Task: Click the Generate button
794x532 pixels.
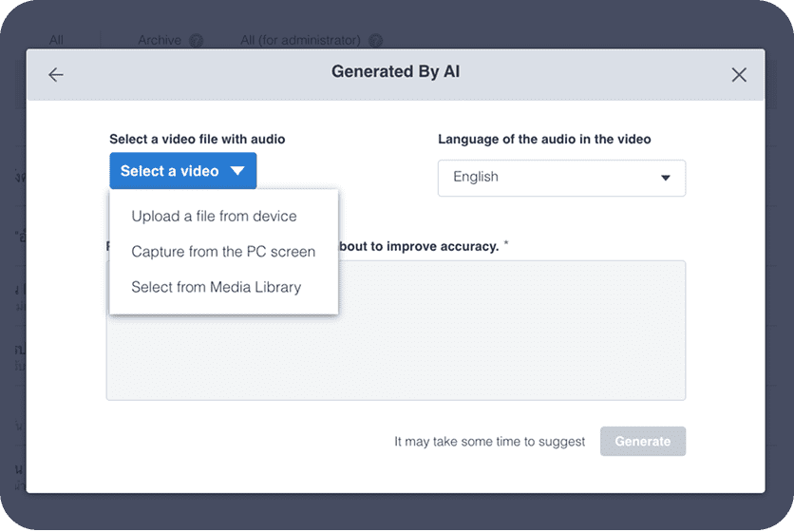Action: click(643, 442)
